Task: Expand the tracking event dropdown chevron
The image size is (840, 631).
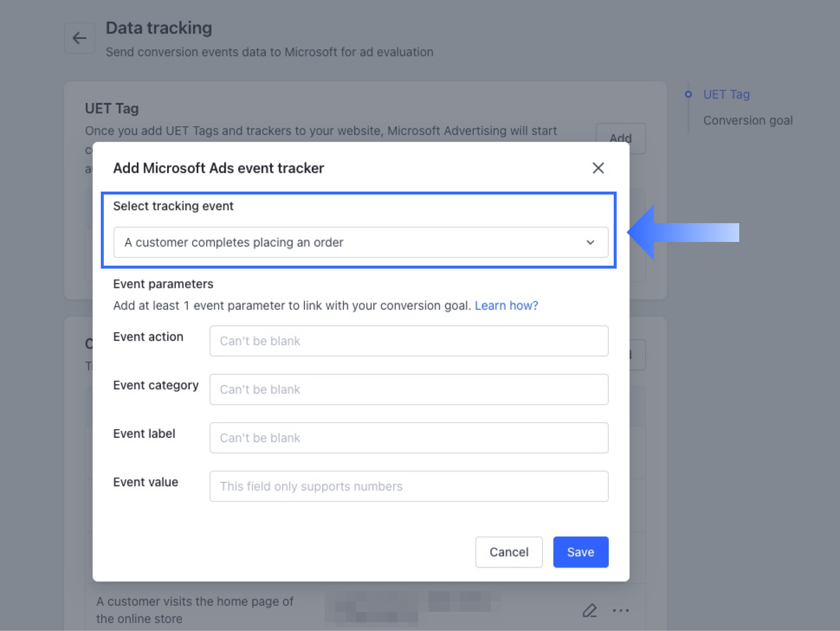Action: click(x=590, y=242)
